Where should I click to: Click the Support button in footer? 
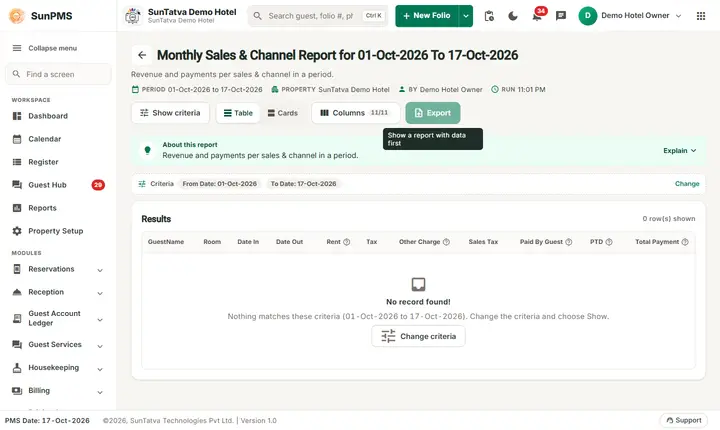[684, 420]
